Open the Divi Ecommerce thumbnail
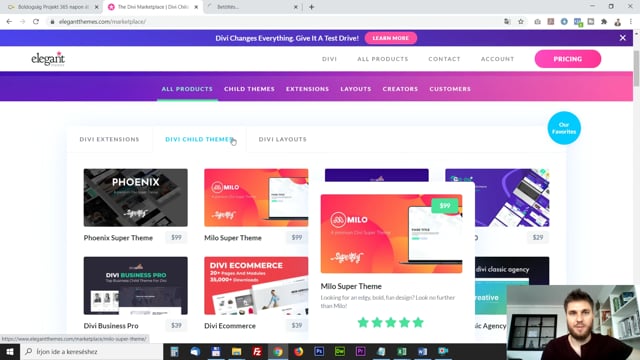Screen dimensions: 640x360 point(256,286)
